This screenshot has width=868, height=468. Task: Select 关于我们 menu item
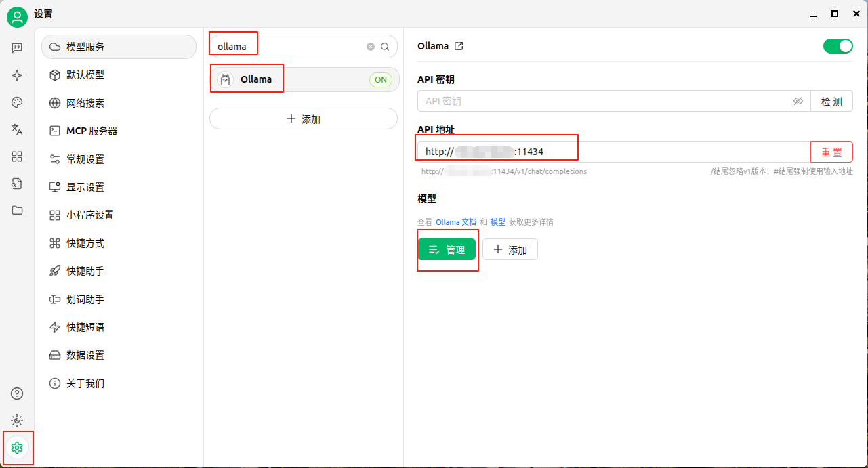coord(119,383)
